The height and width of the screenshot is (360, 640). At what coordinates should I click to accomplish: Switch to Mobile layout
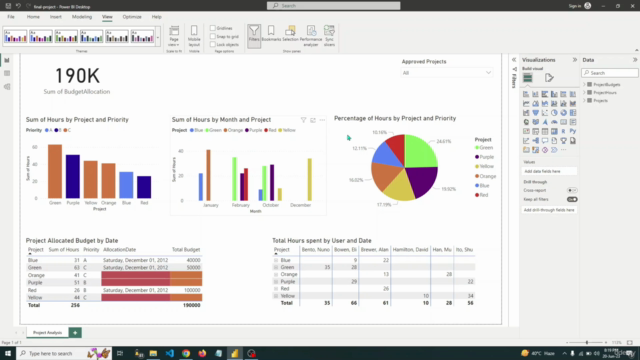click(194, 35)
